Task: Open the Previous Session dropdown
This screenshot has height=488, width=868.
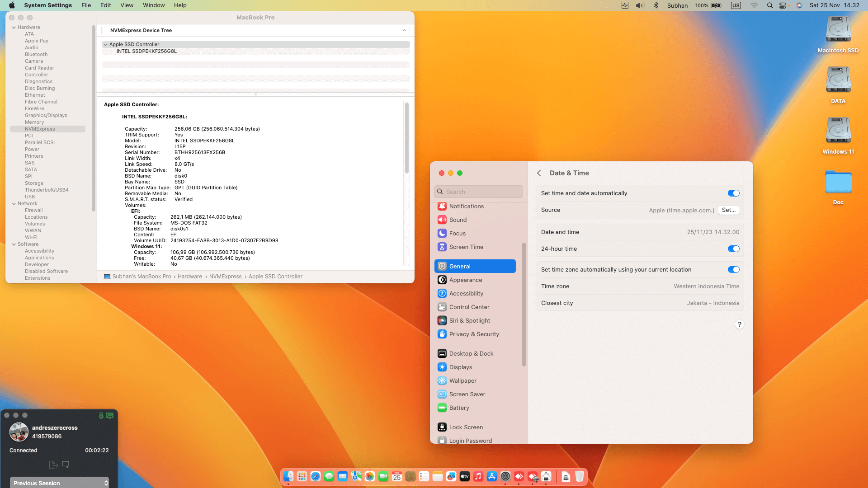Action: (60, 483)
